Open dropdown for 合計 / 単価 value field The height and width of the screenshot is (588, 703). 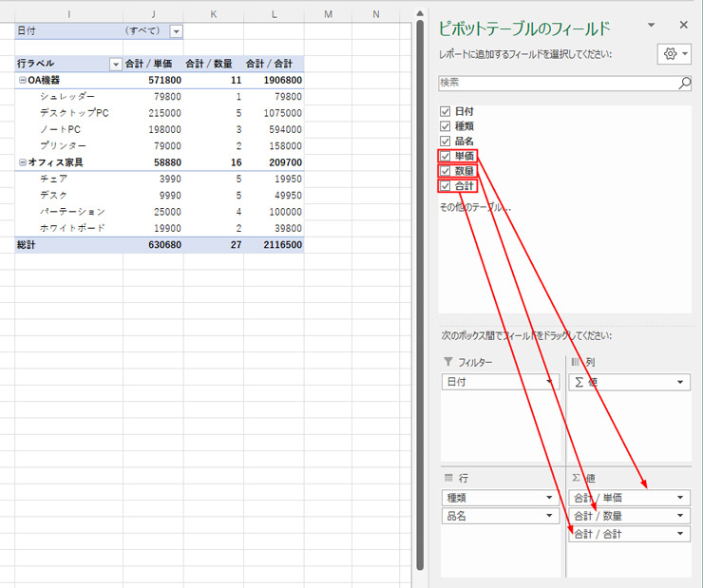[681, 498]
